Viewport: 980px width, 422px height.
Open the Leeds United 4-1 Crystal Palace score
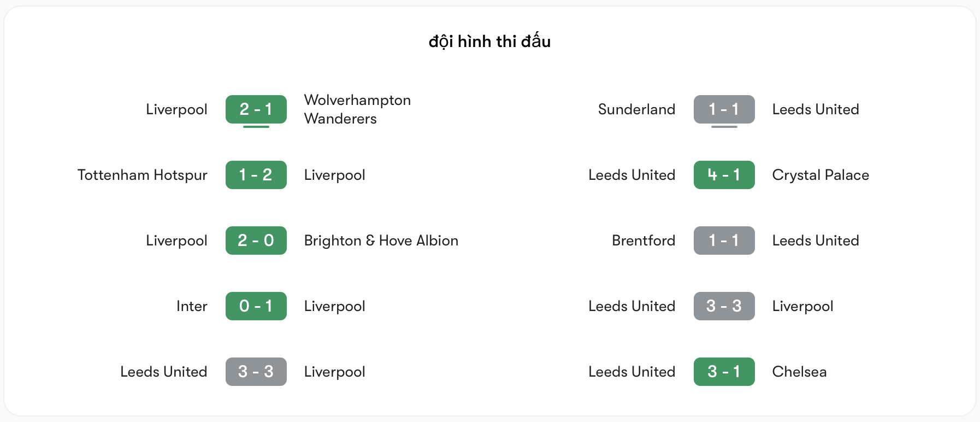[x=724, y=175]
